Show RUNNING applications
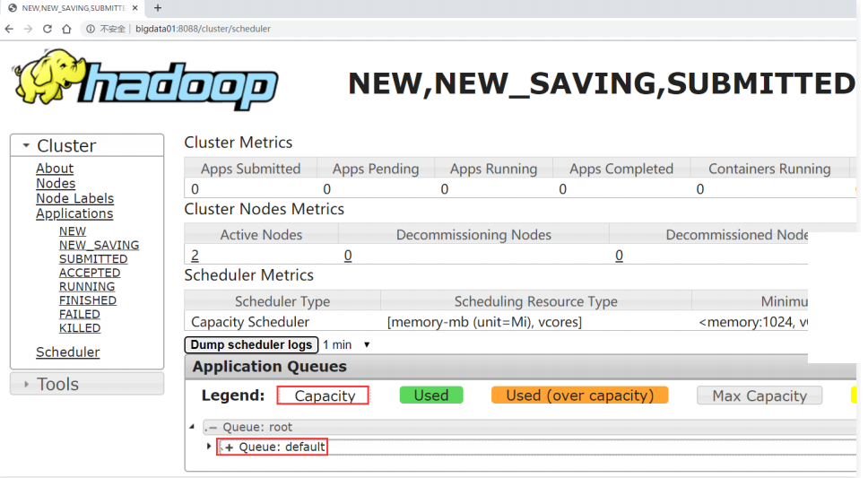The width and height of the screenshot is (868, 478). [x=87, y=286]
